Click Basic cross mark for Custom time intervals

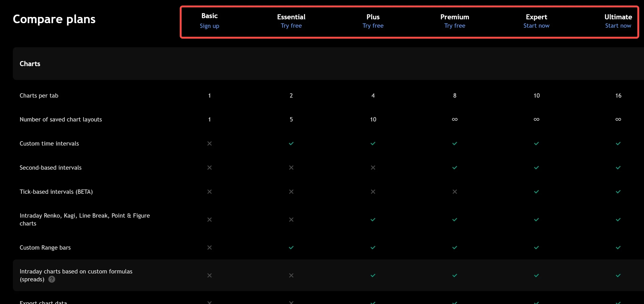209,143
